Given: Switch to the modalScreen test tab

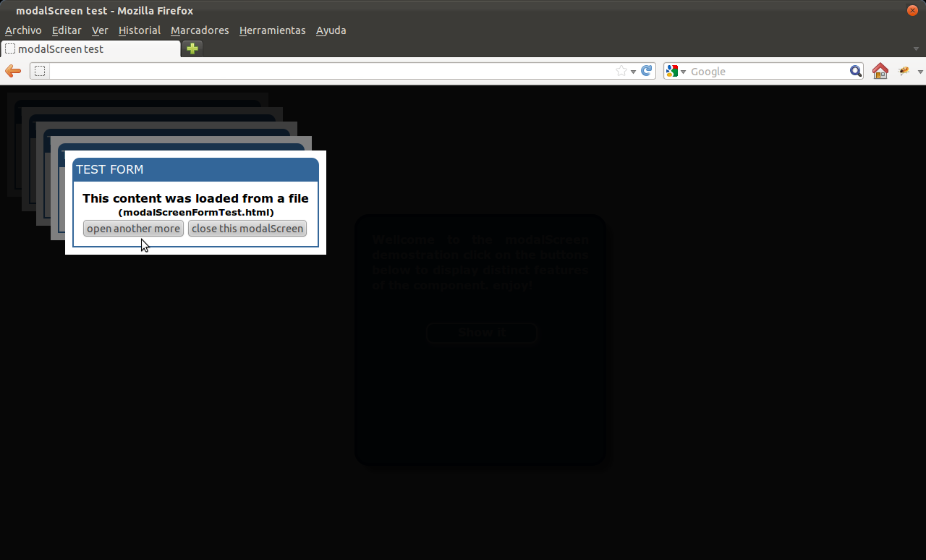Looking at the screenshot, I should click(87, 48).
